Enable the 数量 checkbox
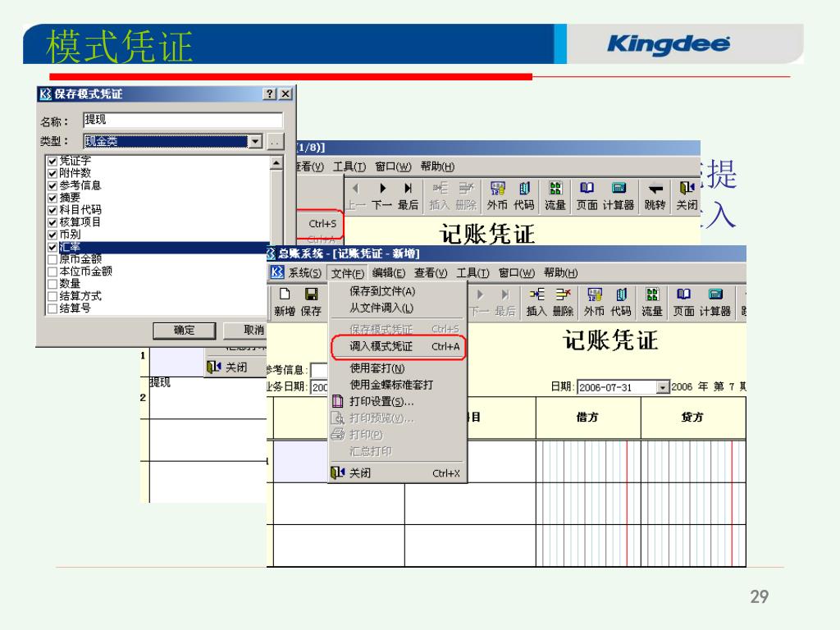 52,284
